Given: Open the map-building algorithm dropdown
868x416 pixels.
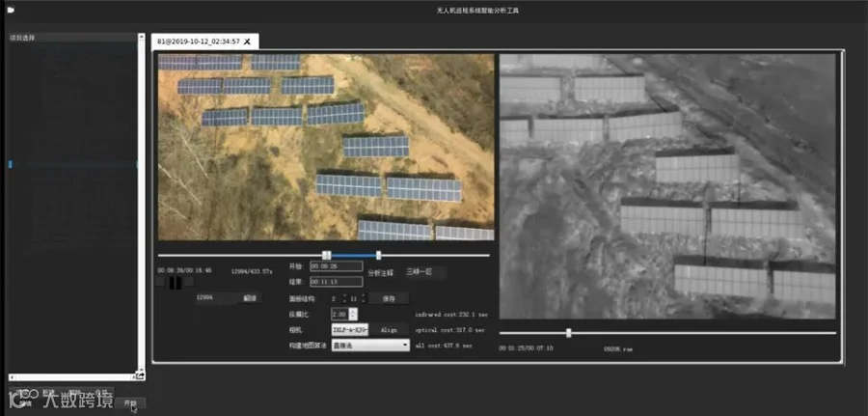Looking at the screenshot, I should [370, 346].
